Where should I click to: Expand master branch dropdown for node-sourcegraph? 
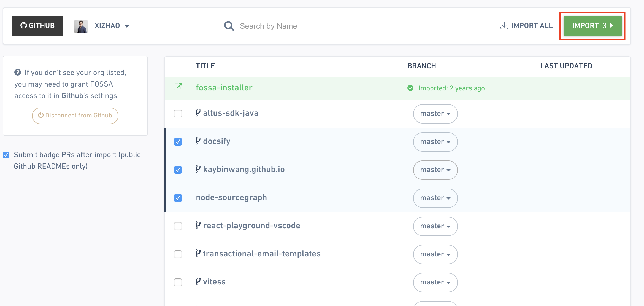[435, 198]
